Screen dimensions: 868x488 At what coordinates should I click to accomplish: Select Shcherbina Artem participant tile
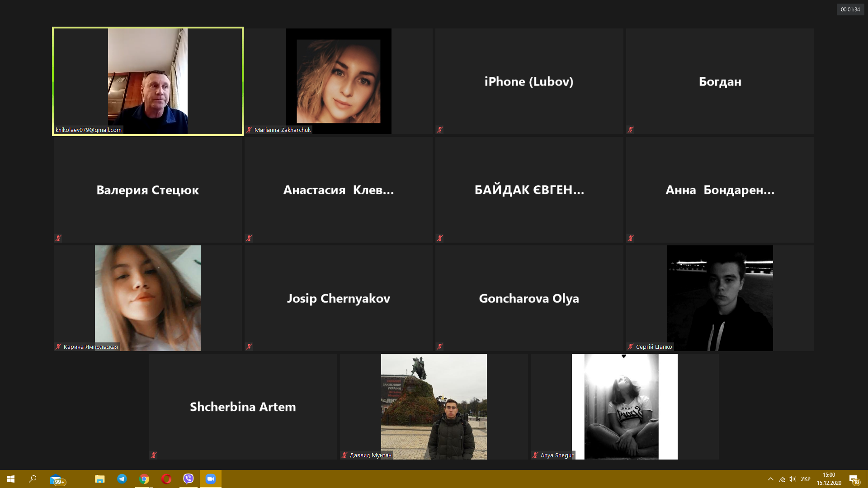coord(243,407)
